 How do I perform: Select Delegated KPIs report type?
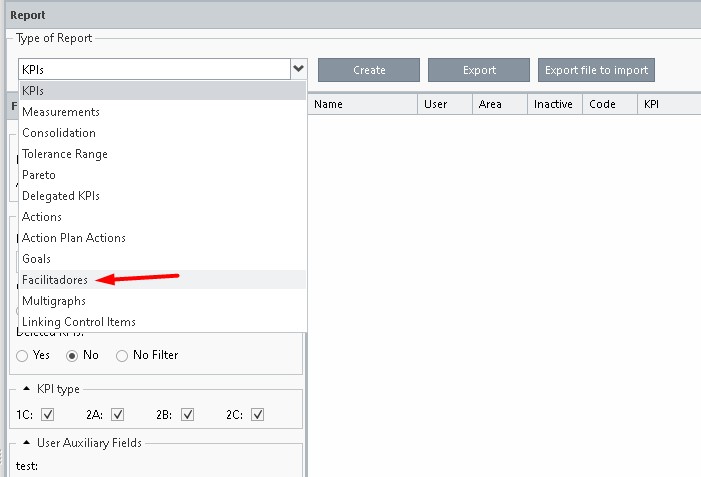61,196
